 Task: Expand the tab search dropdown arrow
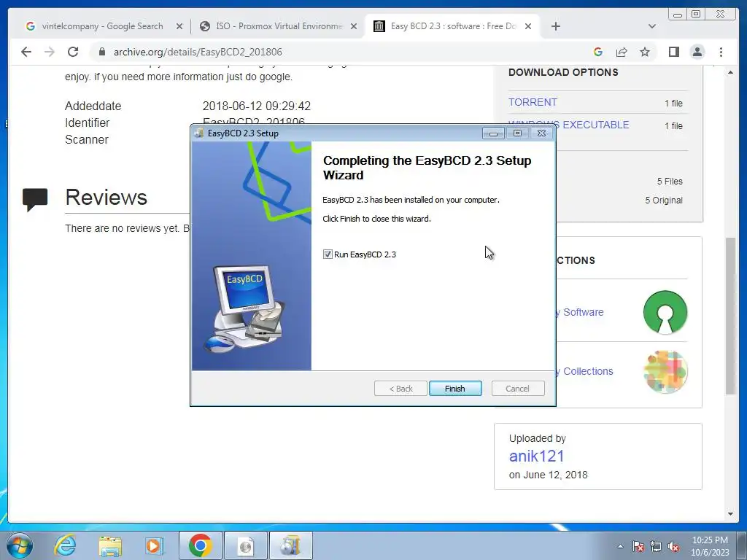pyautogui.click(x=651, y=26)
